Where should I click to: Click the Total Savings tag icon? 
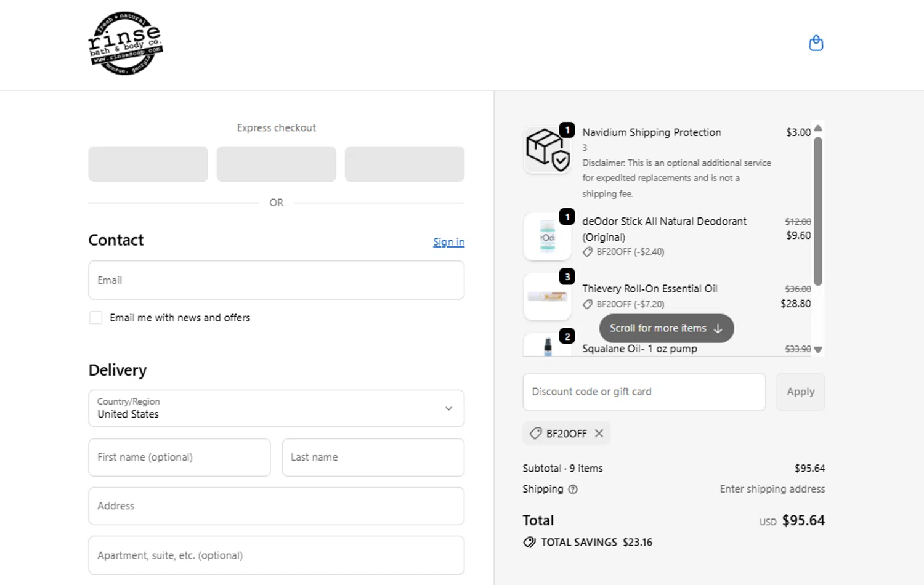529,543
